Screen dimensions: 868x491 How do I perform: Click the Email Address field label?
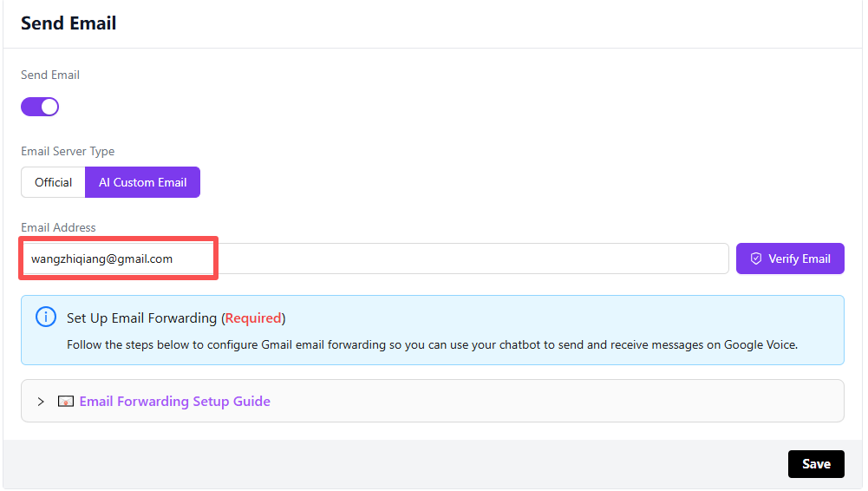[x=58, y=227]
